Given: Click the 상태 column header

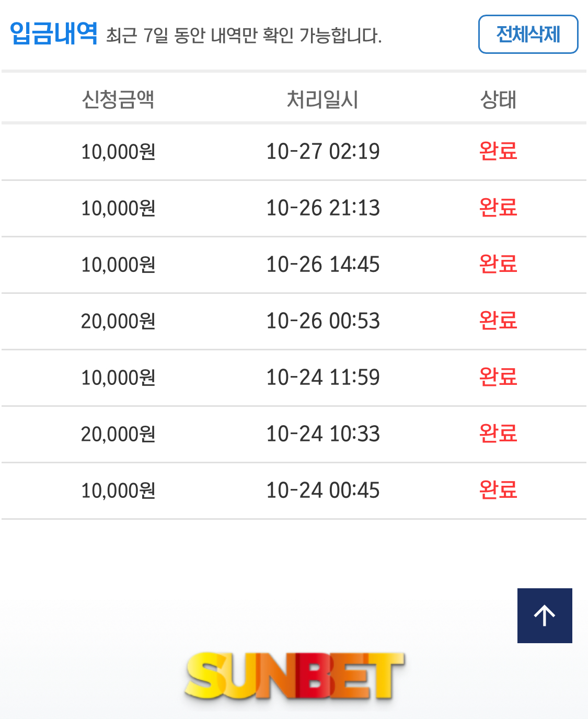Looking at the screenshot, I should point(498,99).
